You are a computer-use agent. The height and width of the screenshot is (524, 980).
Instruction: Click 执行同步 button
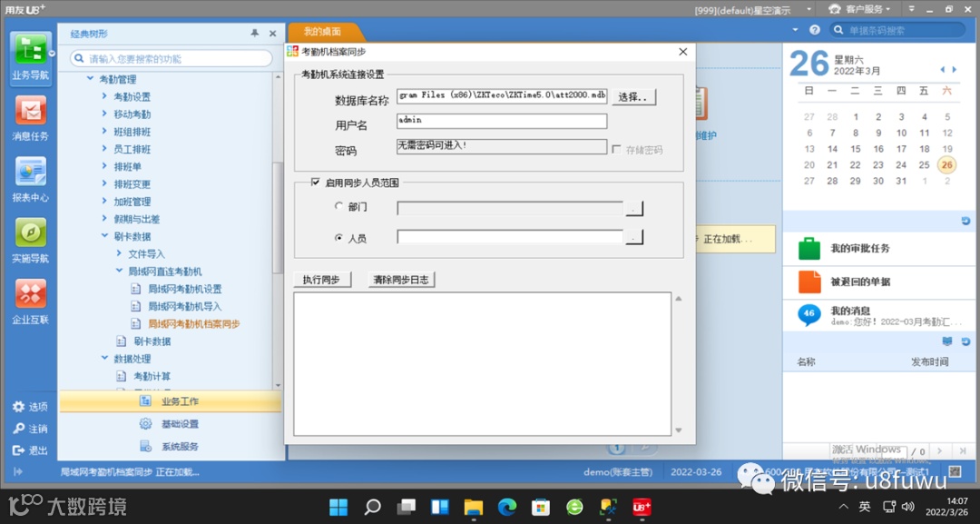coord(322,280)
